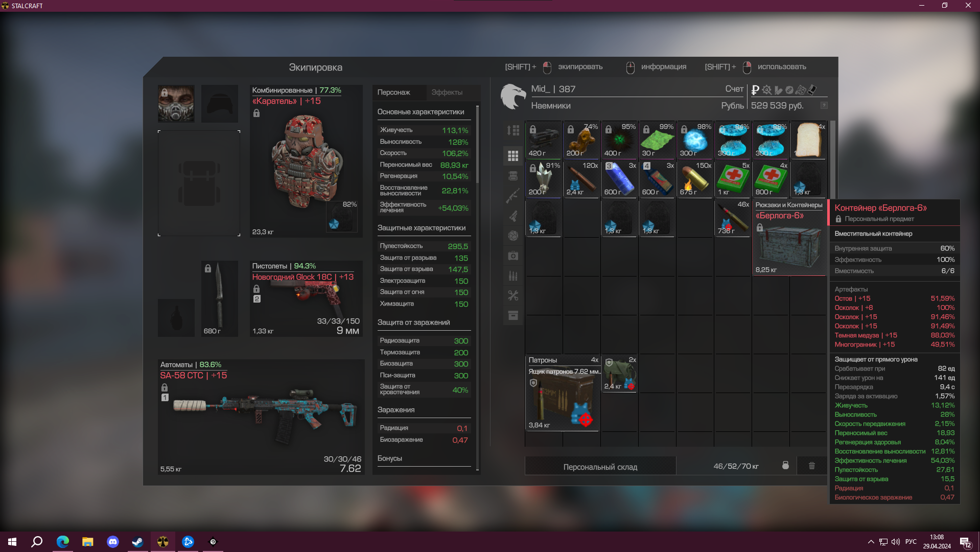980x552 pixels.
Task: Switch to the Эффекты tab
Action: click(x=447, y=93)
